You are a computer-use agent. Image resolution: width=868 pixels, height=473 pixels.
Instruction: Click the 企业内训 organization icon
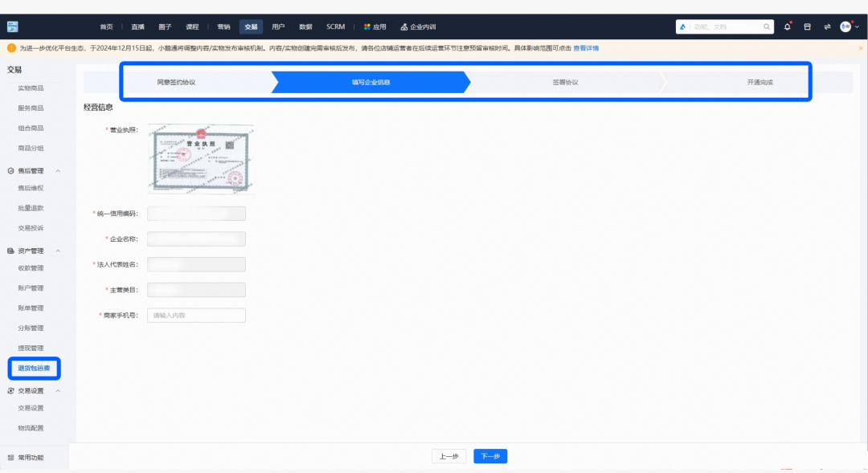click(404, 27)
